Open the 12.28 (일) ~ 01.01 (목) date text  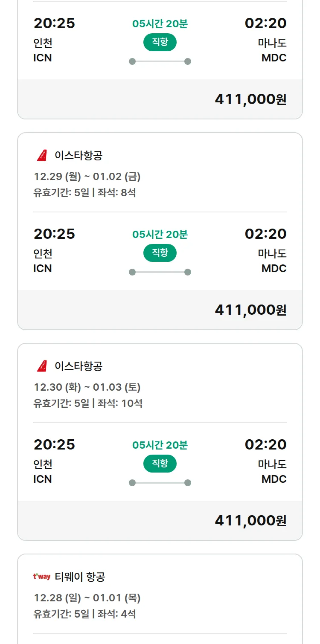click(x=87, y=598)
